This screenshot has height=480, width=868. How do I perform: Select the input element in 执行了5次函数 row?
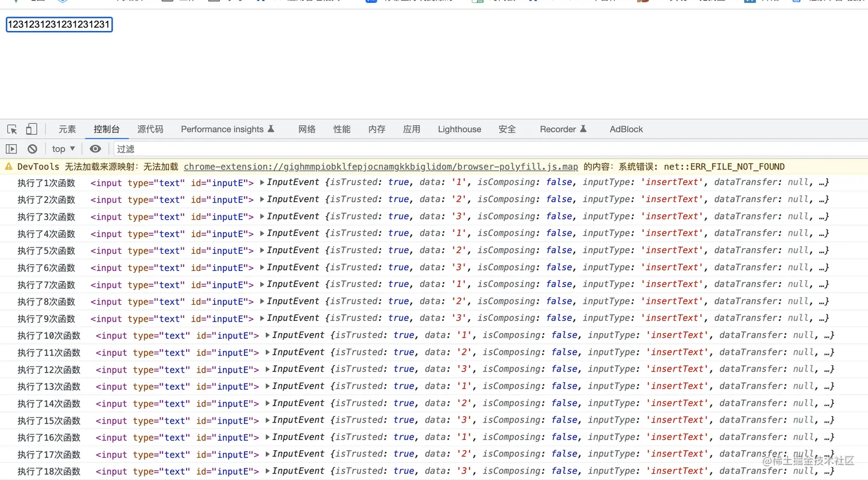[x=172, y=251]
